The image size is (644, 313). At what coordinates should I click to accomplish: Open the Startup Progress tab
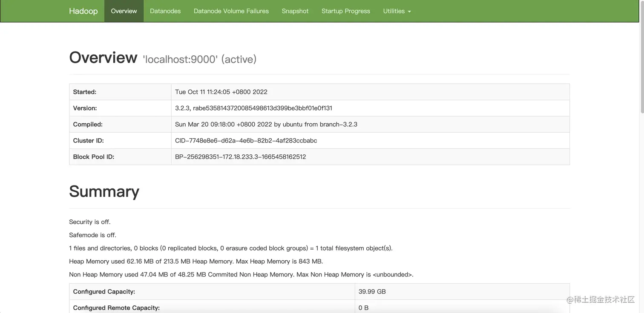coord(346,11)
